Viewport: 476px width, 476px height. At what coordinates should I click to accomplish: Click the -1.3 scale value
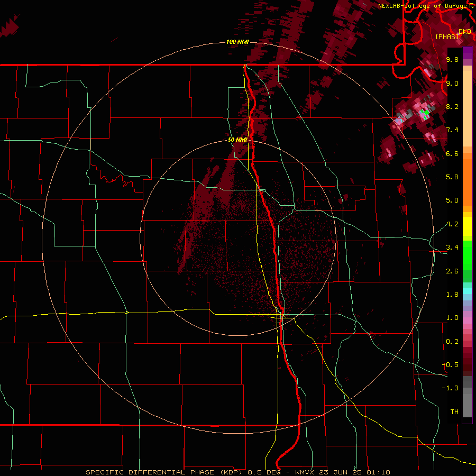point(451,388)
